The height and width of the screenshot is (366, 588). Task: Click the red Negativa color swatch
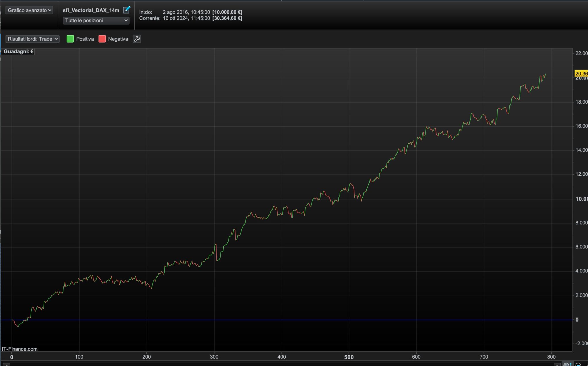(x=102, y=39)
